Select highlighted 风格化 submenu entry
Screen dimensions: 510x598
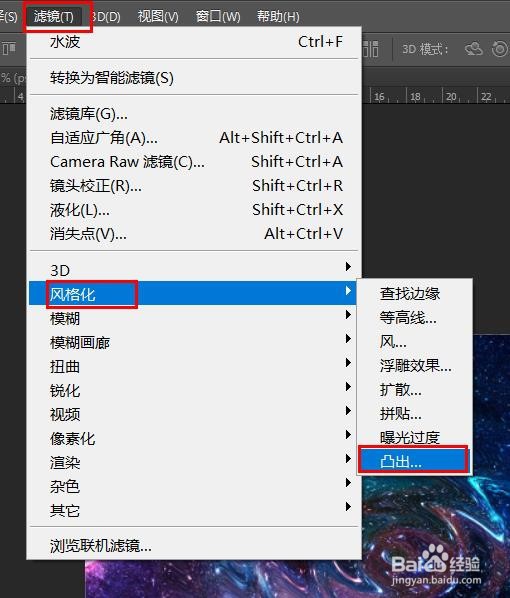tap(194, 294)
